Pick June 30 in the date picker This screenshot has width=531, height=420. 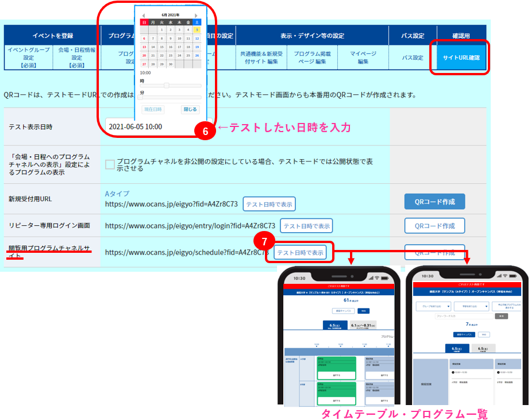[x=170, y=64]
